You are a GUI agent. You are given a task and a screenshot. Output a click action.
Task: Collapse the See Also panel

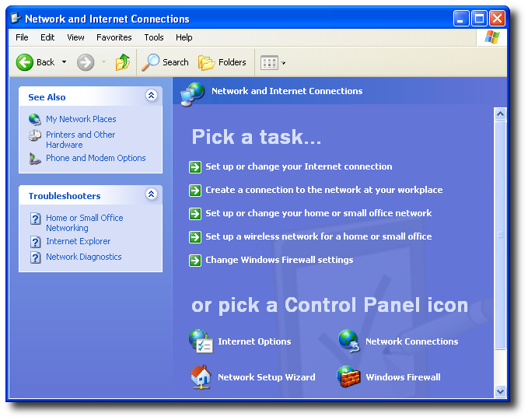151,96
